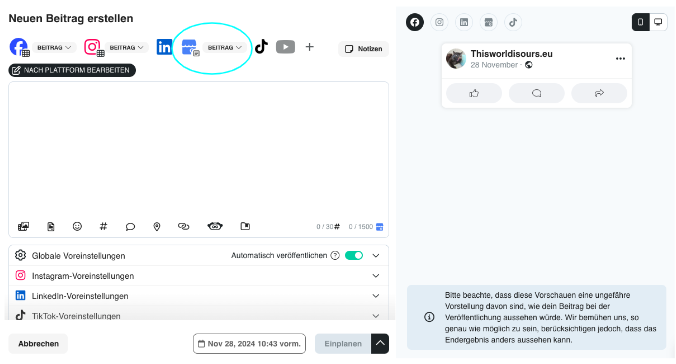
Task: Select the YouTube platform icon
Action: point(285,47)
